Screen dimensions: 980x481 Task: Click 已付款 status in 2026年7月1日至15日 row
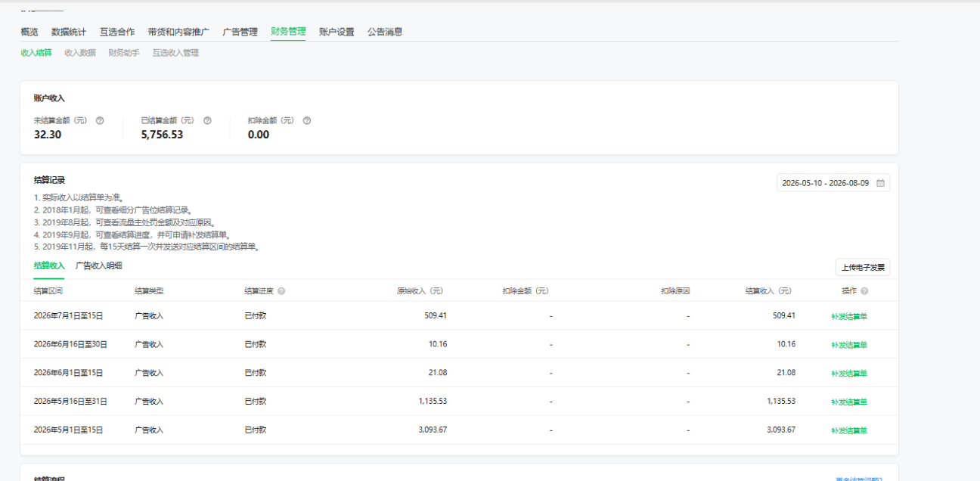coord(256,315)
